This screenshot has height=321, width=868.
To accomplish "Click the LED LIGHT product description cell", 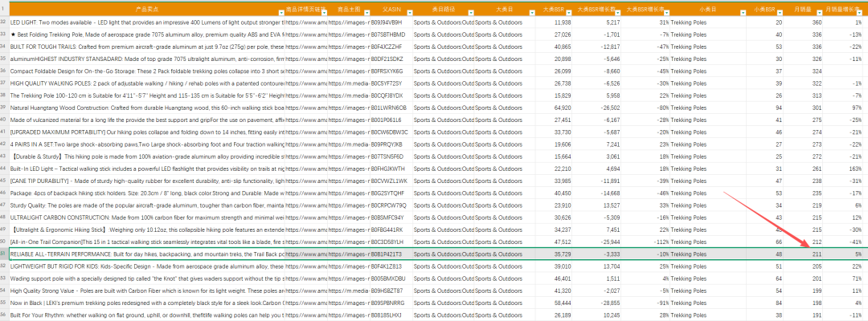I will pyautogui.click(x=145, y=22).
